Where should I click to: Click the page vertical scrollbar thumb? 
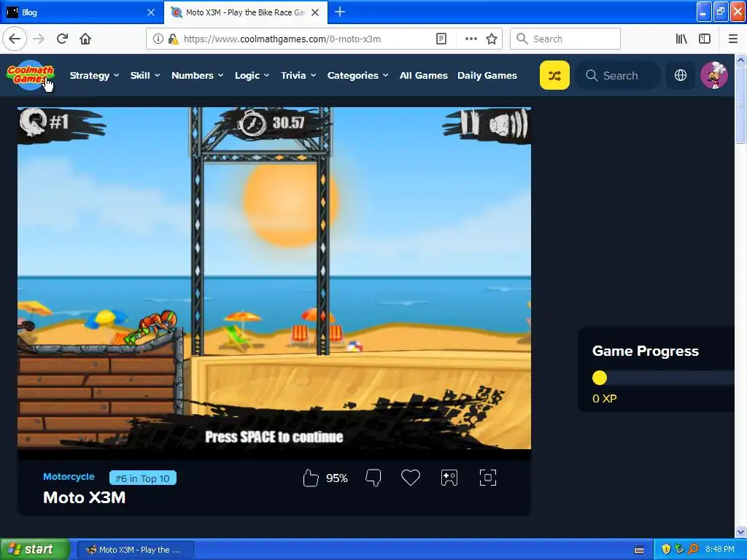740,105
